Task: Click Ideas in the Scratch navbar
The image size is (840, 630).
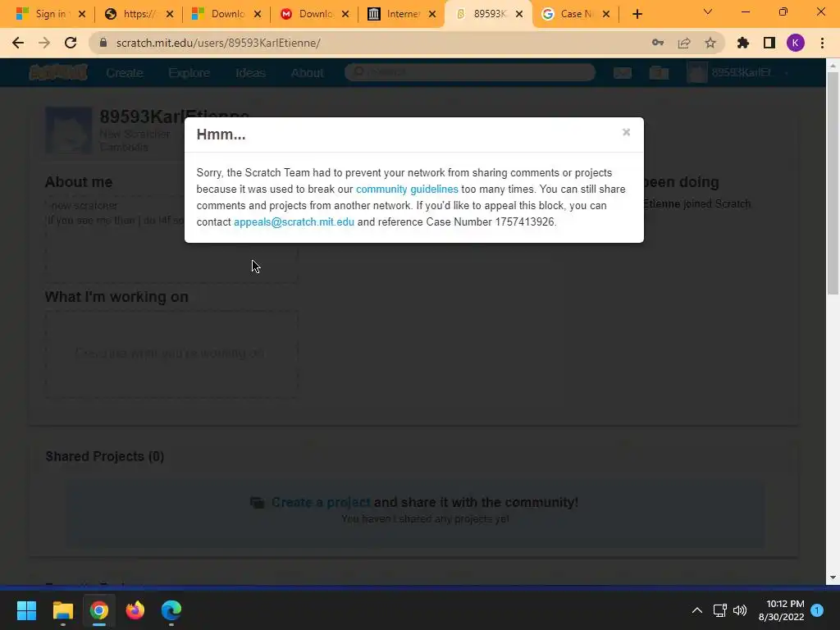Action: [250, 73]
